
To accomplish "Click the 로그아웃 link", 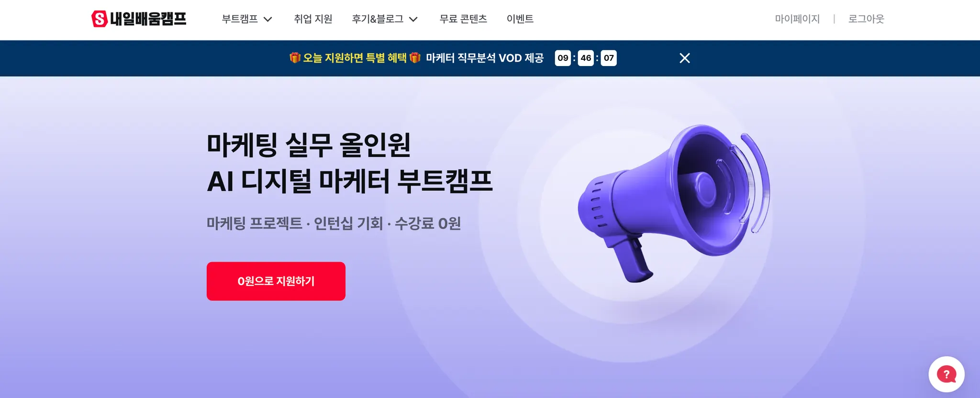I will tap(866, 19).
